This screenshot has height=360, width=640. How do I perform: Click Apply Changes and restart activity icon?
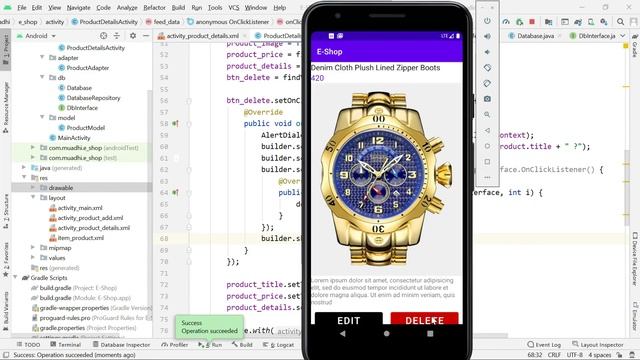519,22
